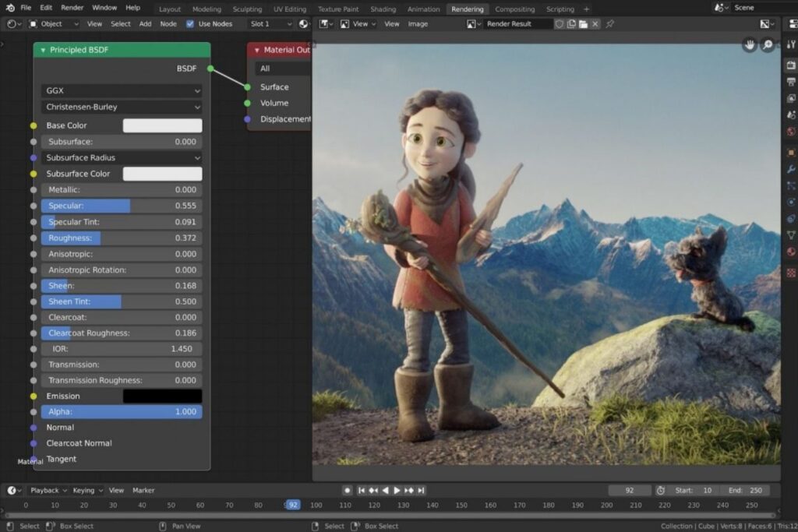Open the node editor type selector icon
798x532 pixels.
coord(14,24)
